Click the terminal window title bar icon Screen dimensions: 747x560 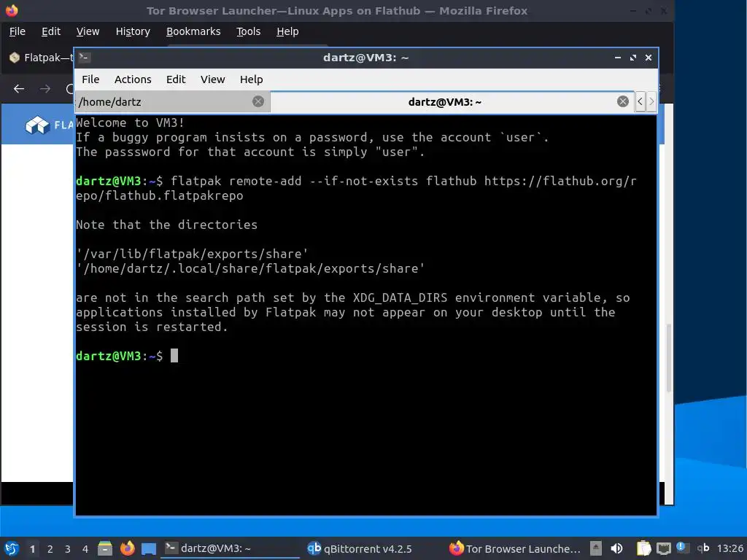click(x=85, y=57)
